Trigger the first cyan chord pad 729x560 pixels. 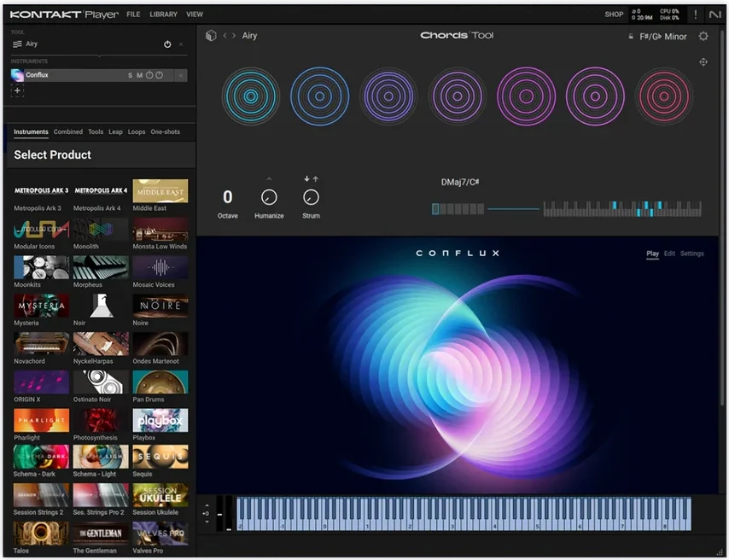point(251,96)
